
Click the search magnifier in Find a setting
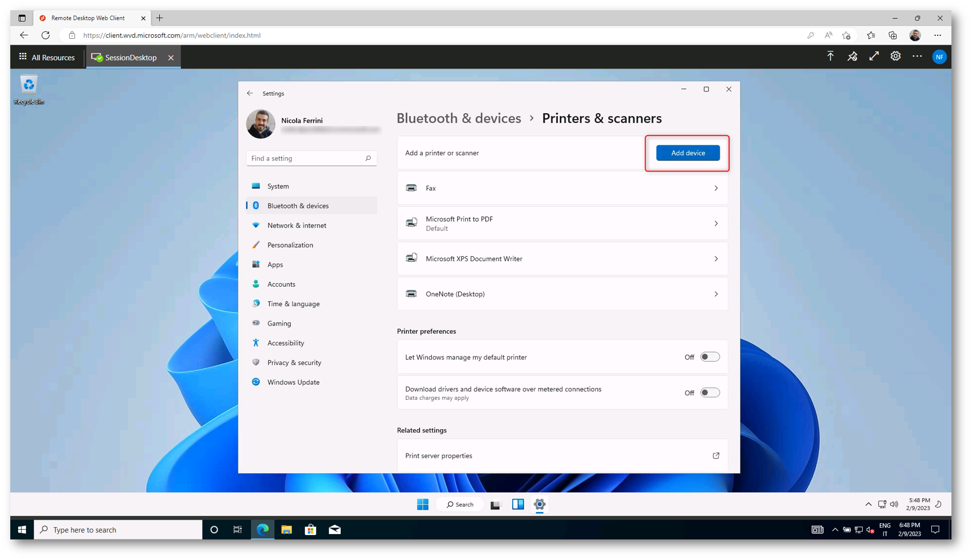(x=368, y=158)
